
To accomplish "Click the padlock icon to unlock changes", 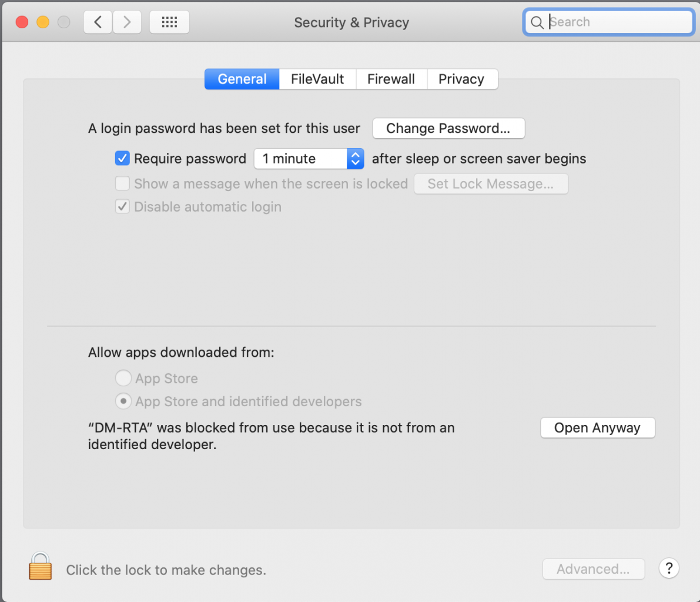I will coord(40,566).
